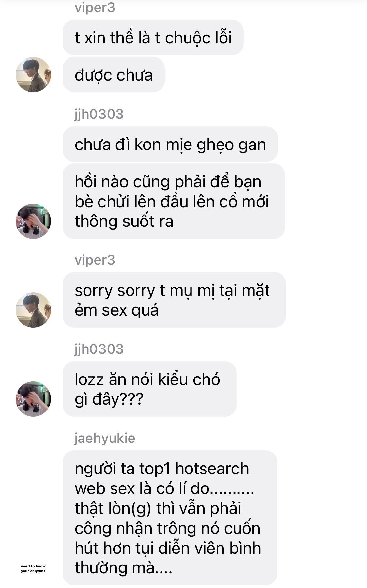367x588 pixels.
Task: Open jaehyukie's "need to know your onlyfans" avatar
Action: pos(33,568)
